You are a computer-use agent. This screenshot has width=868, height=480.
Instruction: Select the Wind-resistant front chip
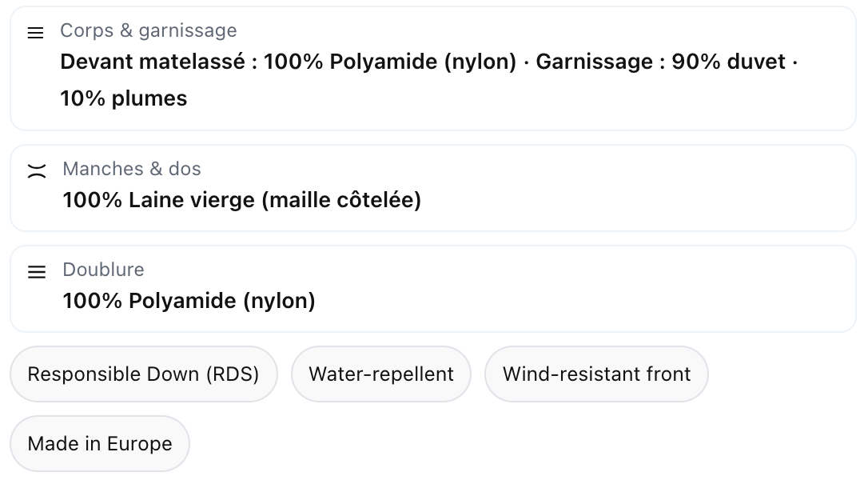point(596,374)
